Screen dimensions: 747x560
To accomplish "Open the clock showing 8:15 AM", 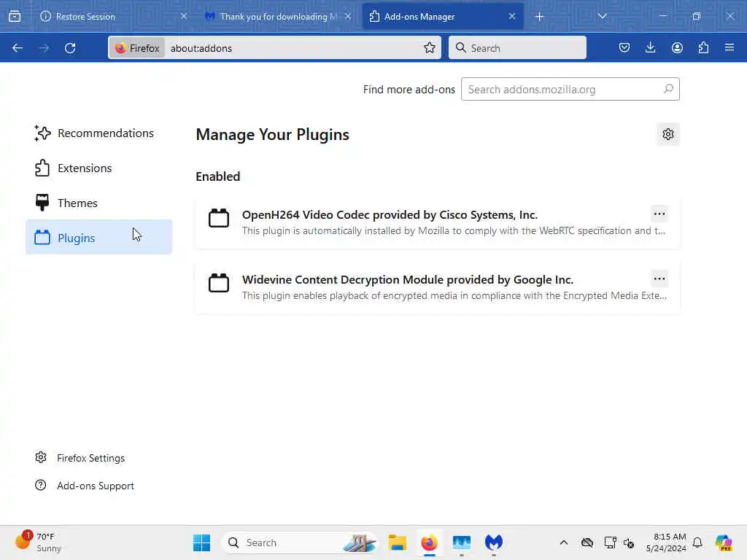I will point(666,542).
